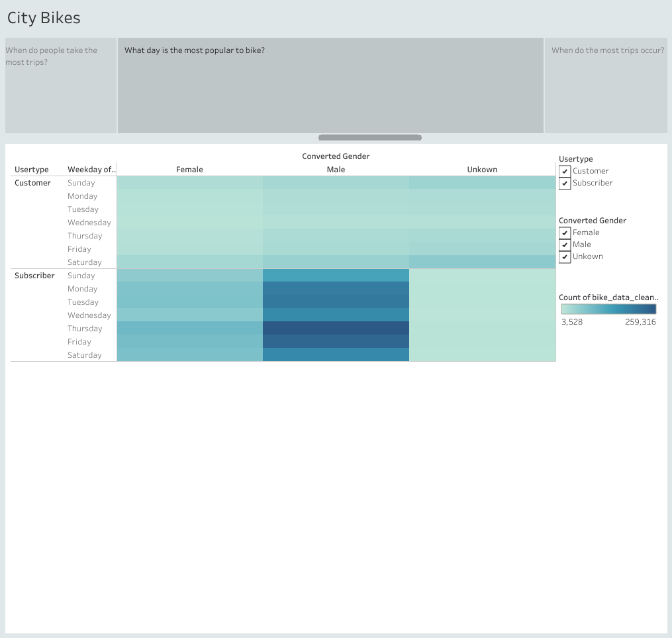The width and height of the screenshot is (672, 638).
Task: Click Subscriber Friday Male heatmap cell
Action: click(x=336, y=342)
